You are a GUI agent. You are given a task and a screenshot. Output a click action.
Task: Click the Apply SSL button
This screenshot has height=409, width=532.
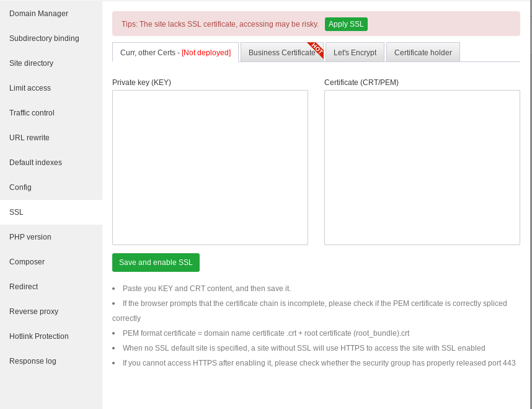coord(346,24)
